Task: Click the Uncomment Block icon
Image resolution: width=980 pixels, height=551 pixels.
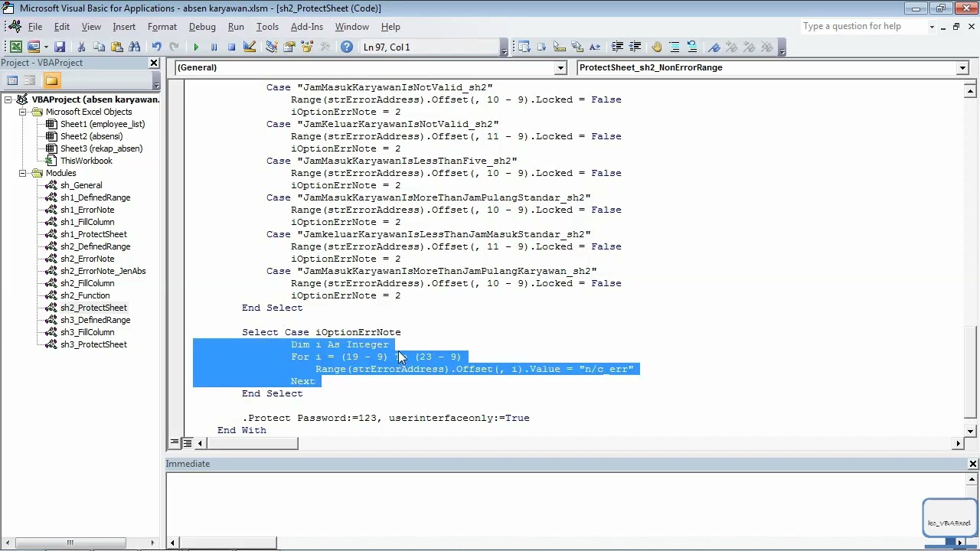Action: click(x=692, y=47)
